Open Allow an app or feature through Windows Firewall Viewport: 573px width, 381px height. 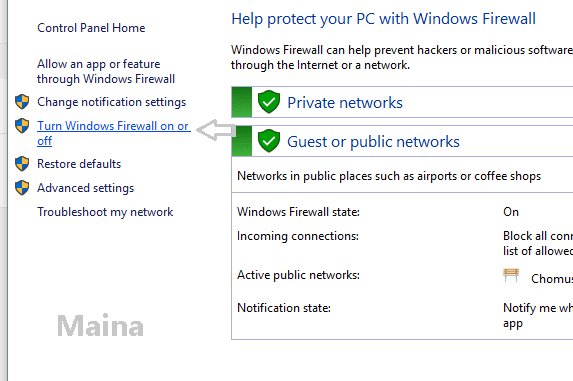[x=106, y=71]
